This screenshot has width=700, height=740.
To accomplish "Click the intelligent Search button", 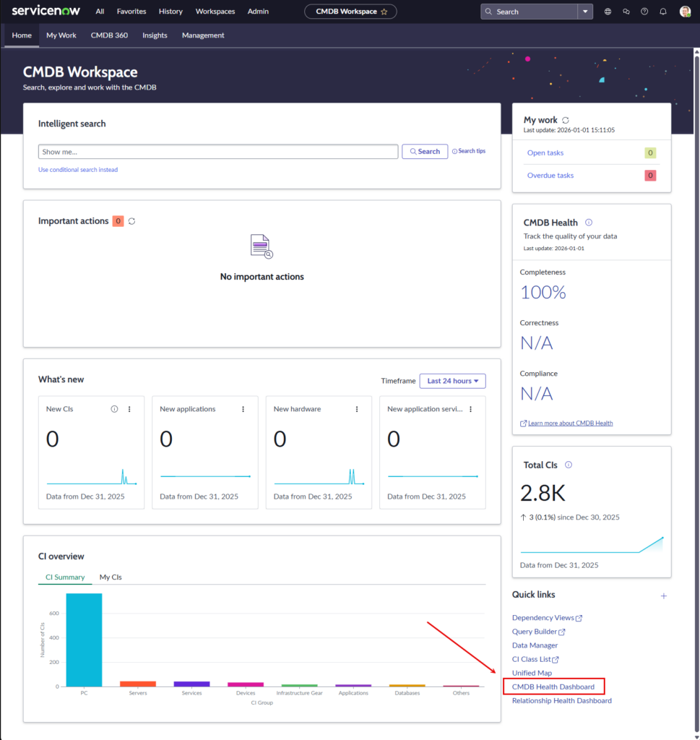I will 424,152.
